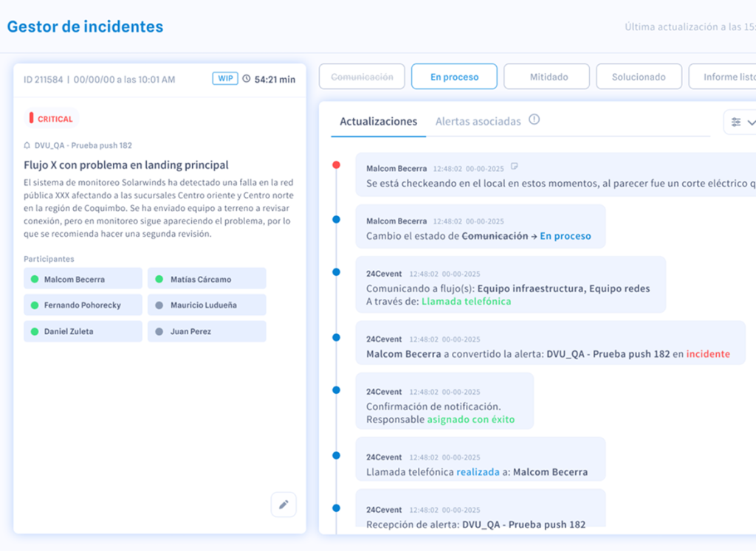Expand the filter dropdown chevron

pos(752,122)
